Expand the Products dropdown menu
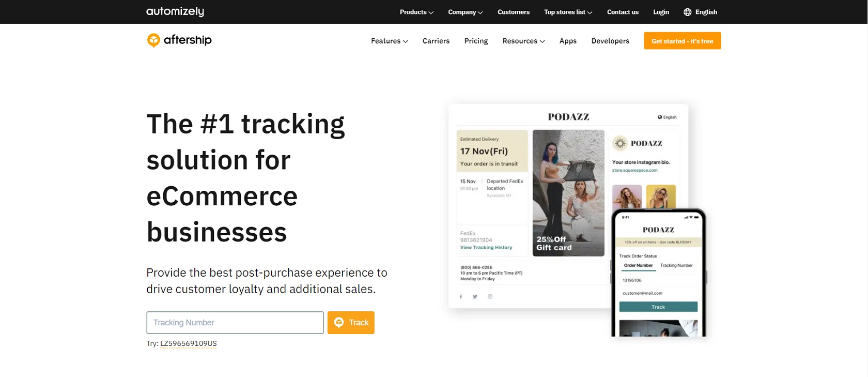 click(416, 12)
